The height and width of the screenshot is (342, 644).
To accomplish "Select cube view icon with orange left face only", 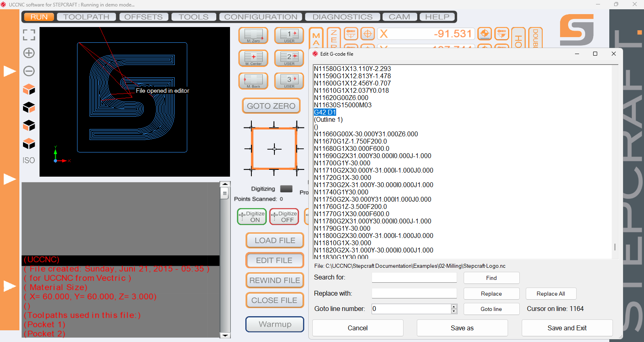I will tap(29, 125).
